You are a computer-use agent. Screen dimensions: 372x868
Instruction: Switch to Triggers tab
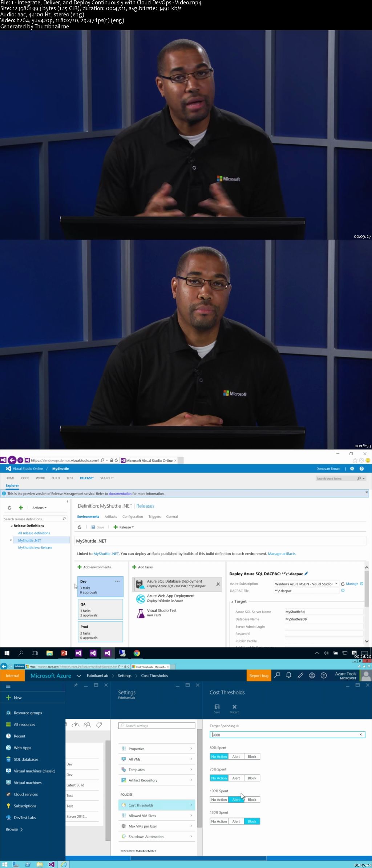click(x=154, y=516)
